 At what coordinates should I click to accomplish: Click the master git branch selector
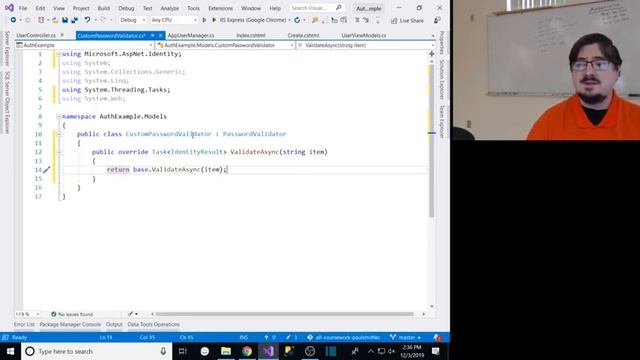click(x=405, y=338)
